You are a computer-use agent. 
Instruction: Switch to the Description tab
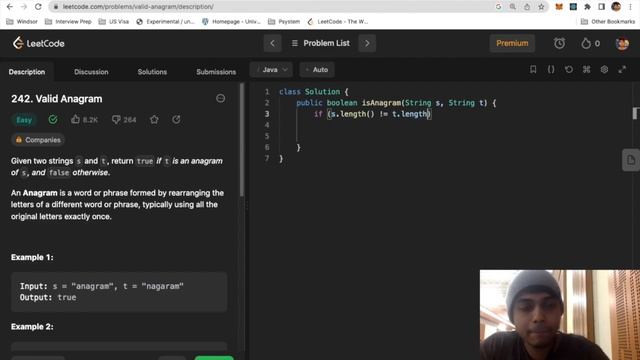click(27, 72)
